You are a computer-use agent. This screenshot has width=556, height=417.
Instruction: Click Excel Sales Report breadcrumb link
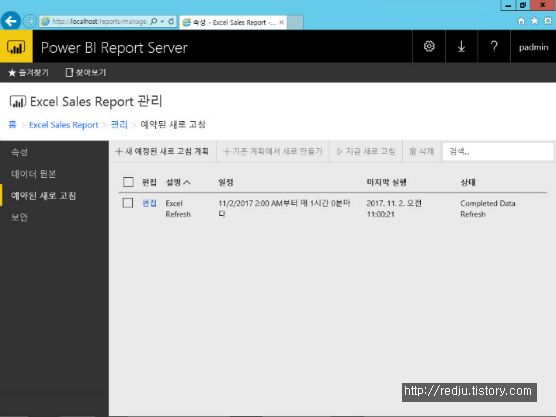click(63, 125)
